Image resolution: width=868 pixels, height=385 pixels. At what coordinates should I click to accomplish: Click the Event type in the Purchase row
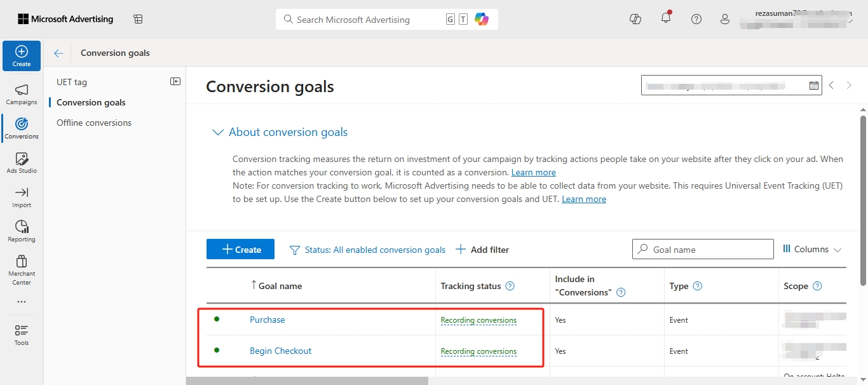(x=679, y=320)
